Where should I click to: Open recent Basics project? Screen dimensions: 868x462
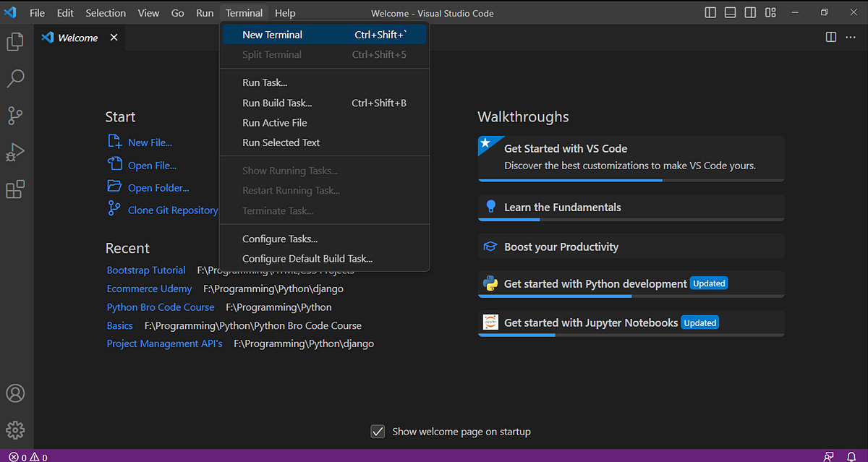(120, 325)
